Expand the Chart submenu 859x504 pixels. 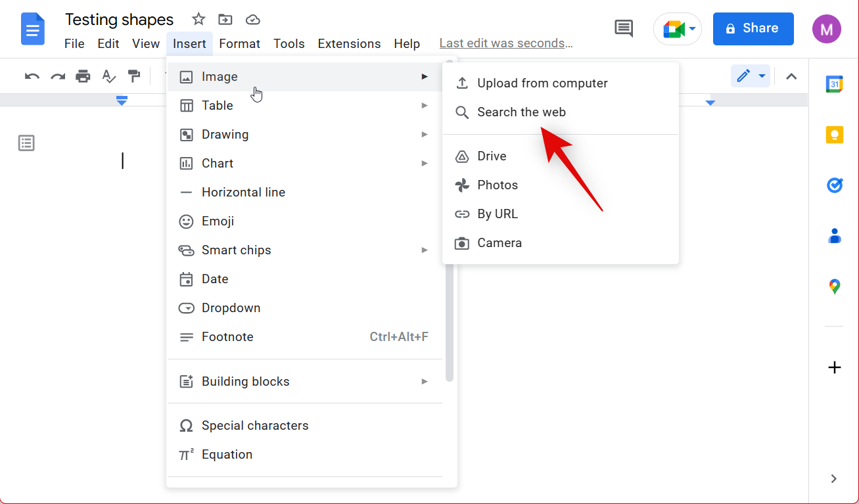(x=305, y=164)
